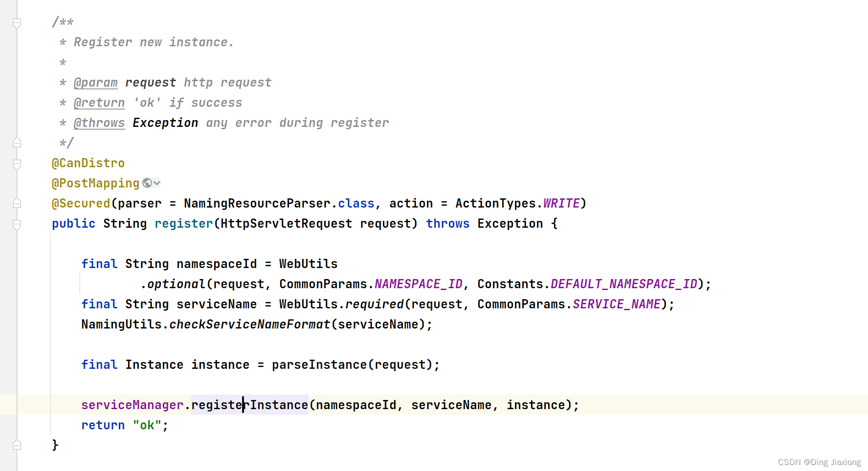The width and height of the screenshot is (868, 471).
Task: Click the throws keyword in method signature
Action: (448, 224)
